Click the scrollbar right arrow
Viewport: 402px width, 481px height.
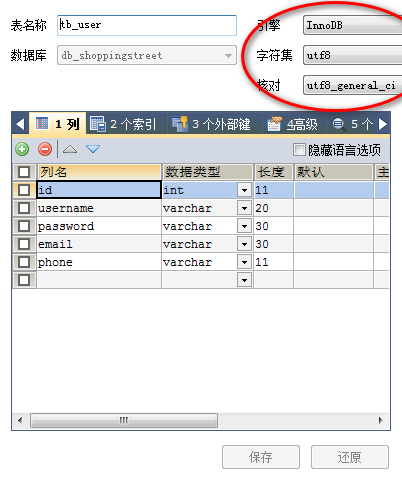click(x=381, y=420)
